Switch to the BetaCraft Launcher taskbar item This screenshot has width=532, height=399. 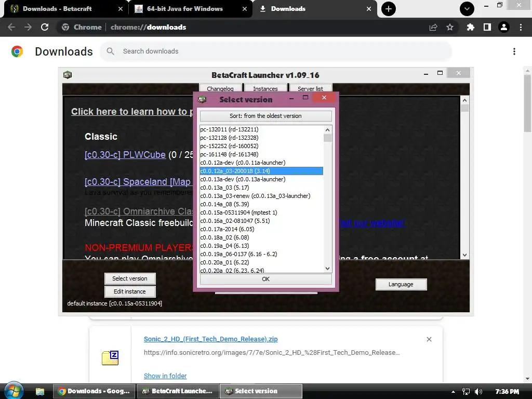[178, 391]
